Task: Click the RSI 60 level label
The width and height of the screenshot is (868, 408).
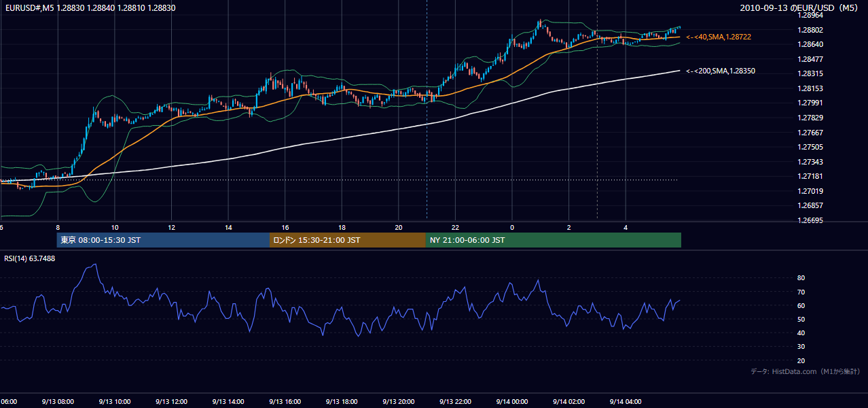Action: 801,305
